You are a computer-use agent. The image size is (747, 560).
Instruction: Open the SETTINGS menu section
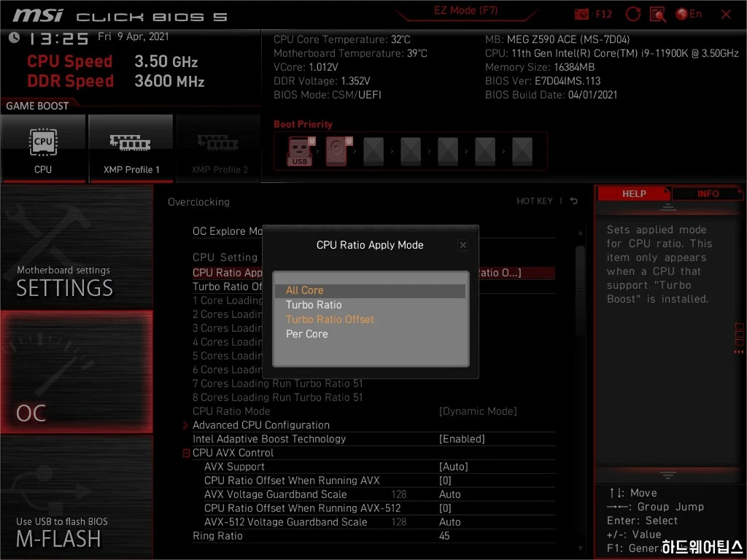click(77, 248)
